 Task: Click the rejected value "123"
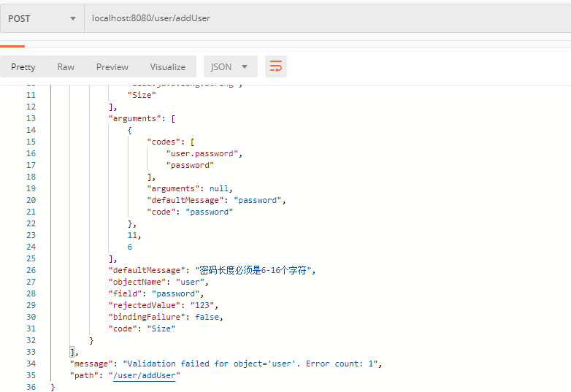click(x=202, y=305)
